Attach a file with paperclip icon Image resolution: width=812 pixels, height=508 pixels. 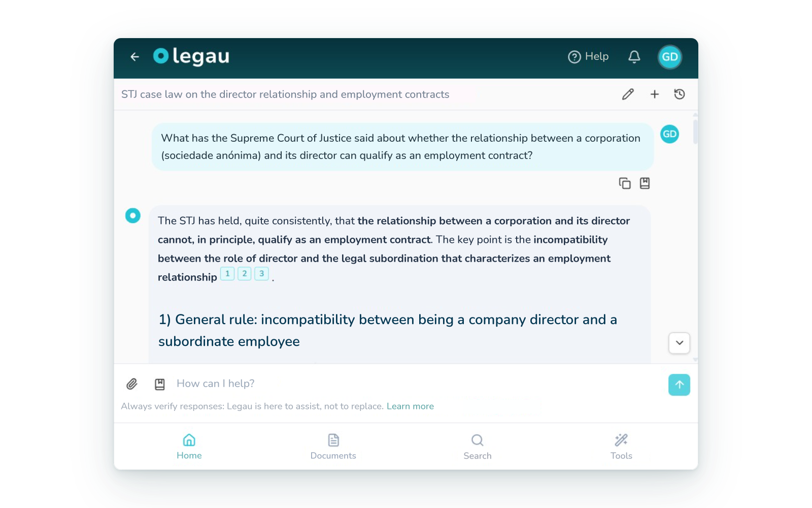click(x=132, y=384)
